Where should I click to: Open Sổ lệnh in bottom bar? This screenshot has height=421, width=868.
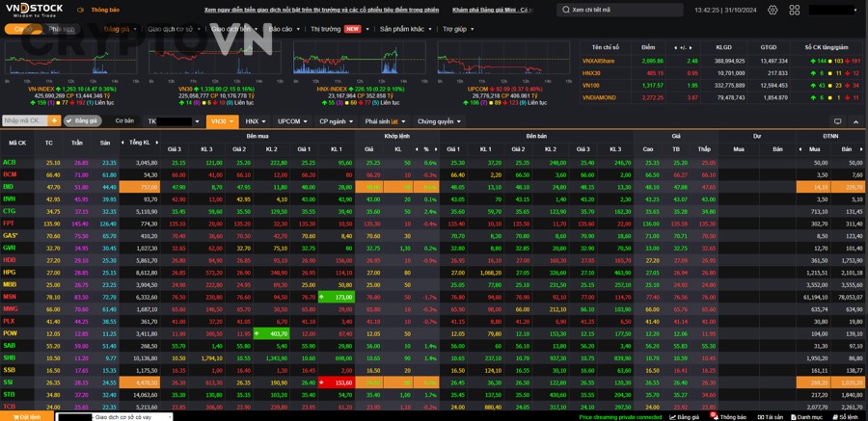click(x=844, y=416)
